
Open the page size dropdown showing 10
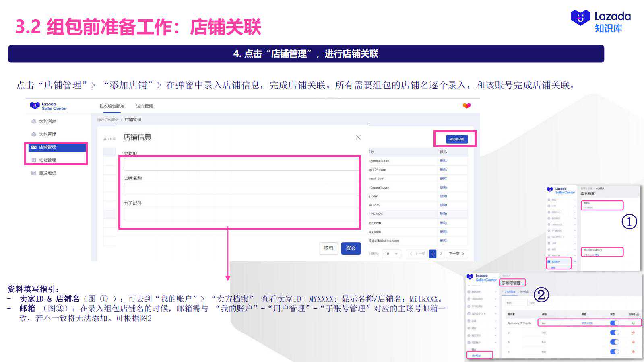point(391,254)
